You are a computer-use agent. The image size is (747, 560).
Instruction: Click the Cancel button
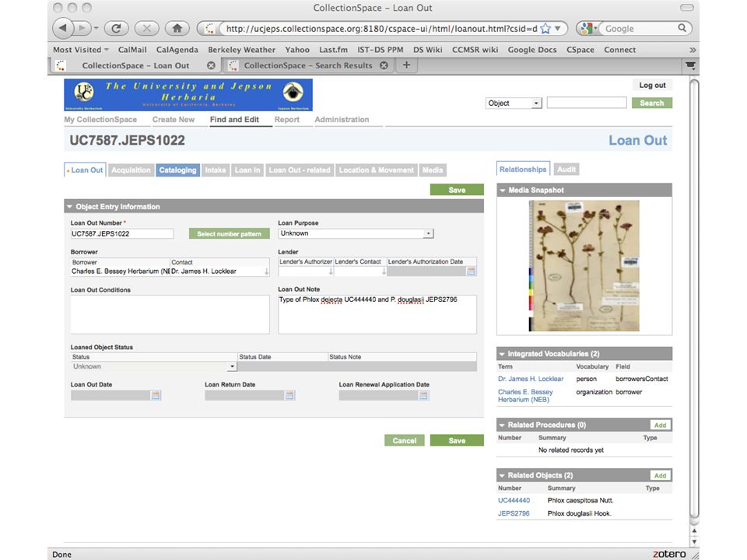(405, 440)
